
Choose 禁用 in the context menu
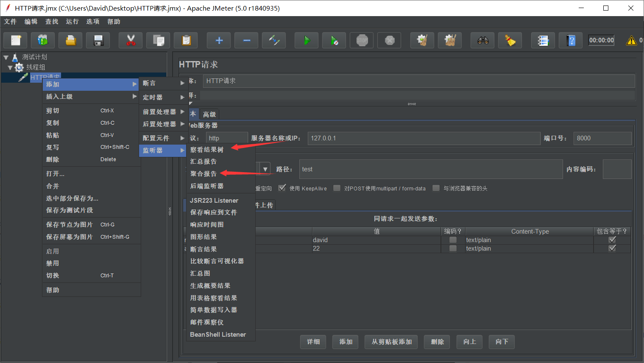[92, 263]
